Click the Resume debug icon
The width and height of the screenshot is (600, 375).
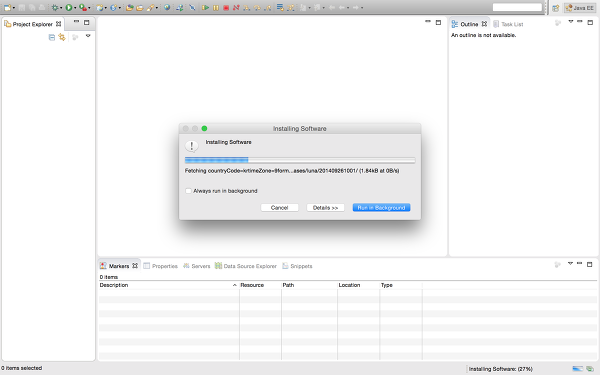(x=206, y=7)
